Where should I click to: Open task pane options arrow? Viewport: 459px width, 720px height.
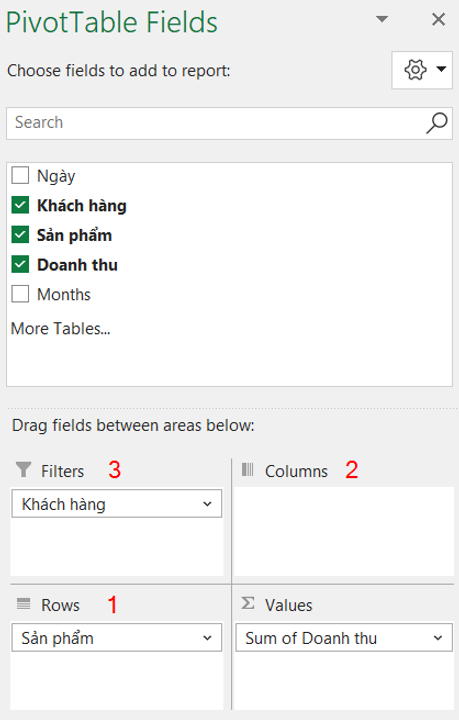[382, 19]
